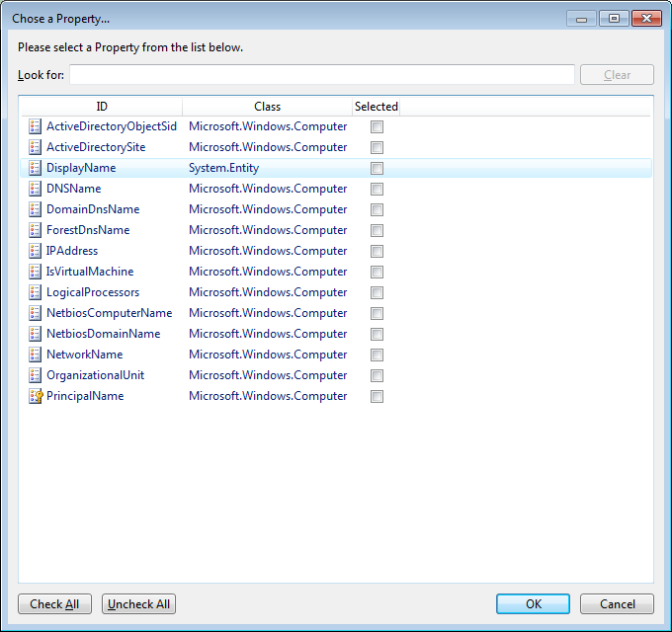Screen dimensions: 672x632
Task: Cancel the property dialog
Action: (617, 603)
